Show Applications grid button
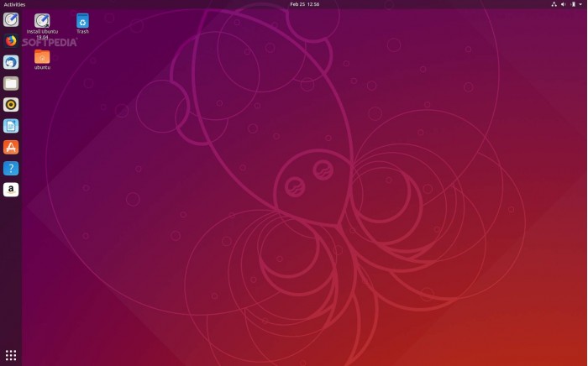 click(11, 355)
